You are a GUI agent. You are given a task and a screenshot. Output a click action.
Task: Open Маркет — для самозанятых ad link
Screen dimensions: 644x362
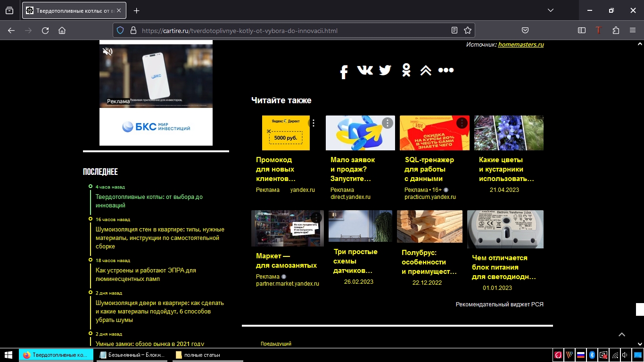point(286,261)
